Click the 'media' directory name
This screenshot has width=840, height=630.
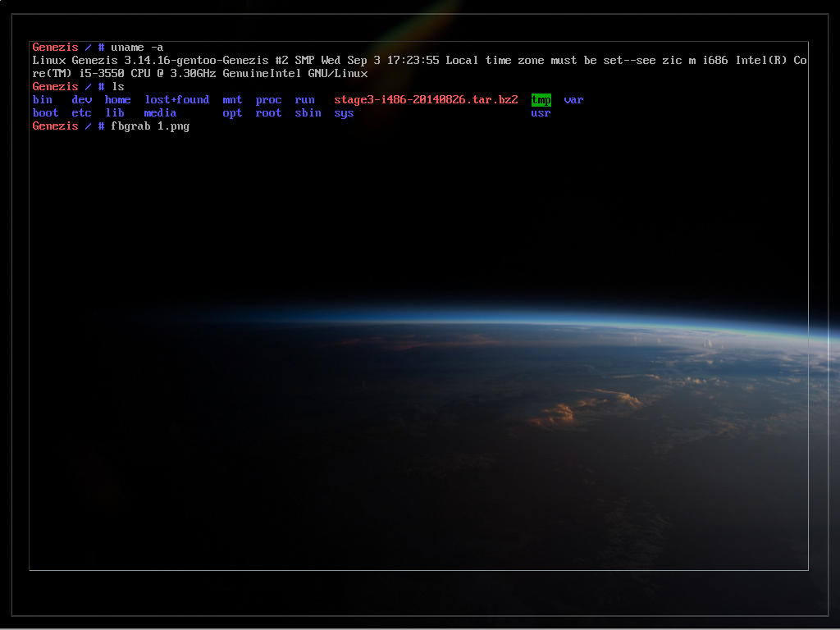point(160,113)
